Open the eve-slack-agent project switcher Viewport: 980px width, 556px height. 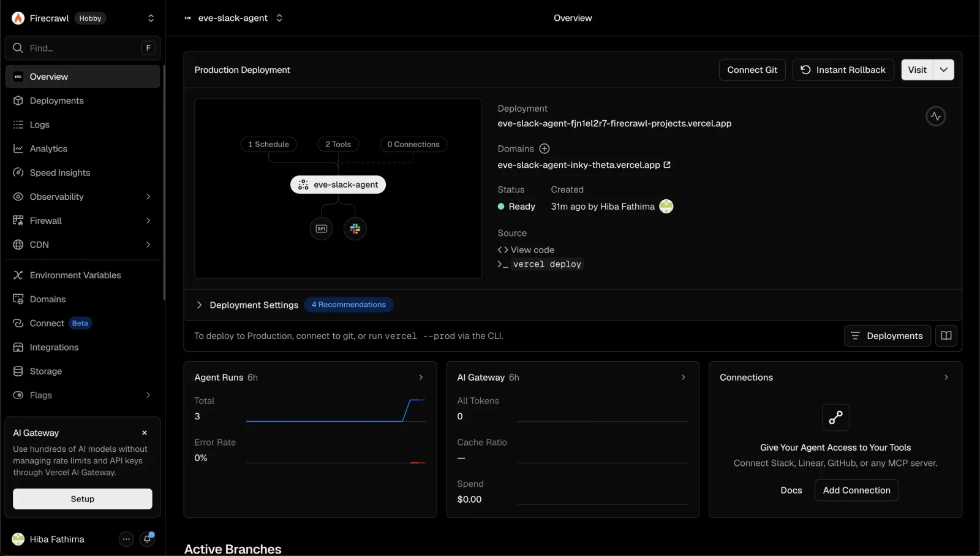(x=279, y=18)
